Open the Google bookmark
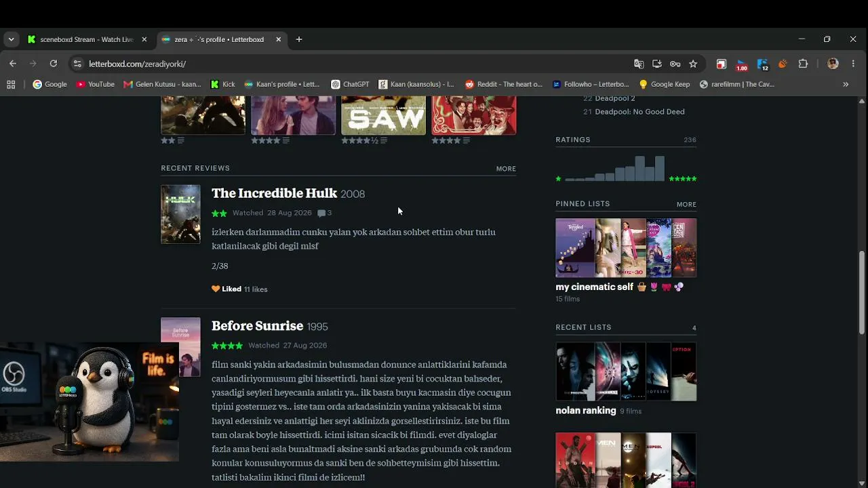This screenshot has width=868, height=488. coord(50,85)
